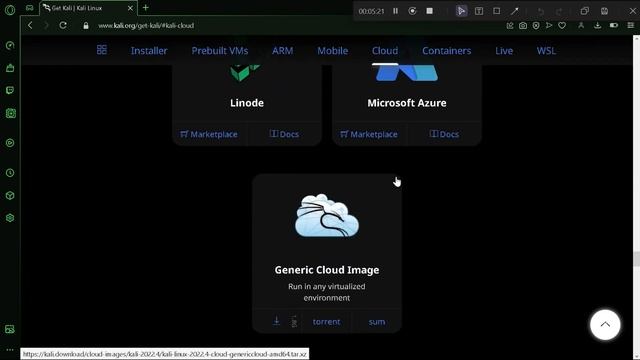Switch to the Live section

[x=504, y=51]
